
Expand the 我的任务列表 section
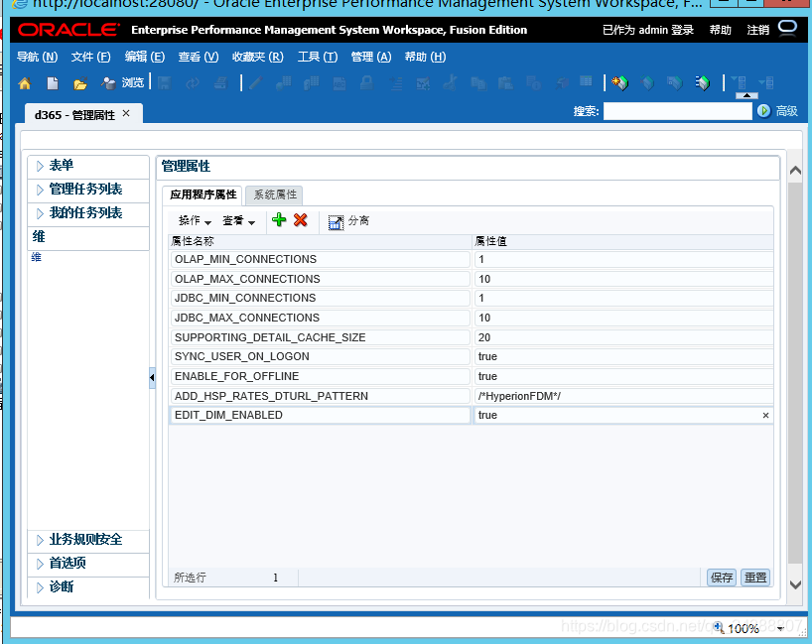40,213
